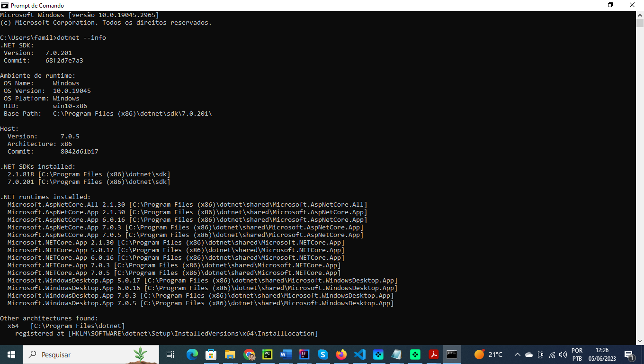Click the '.NET runtimes installed:' heading

point(45,197)
